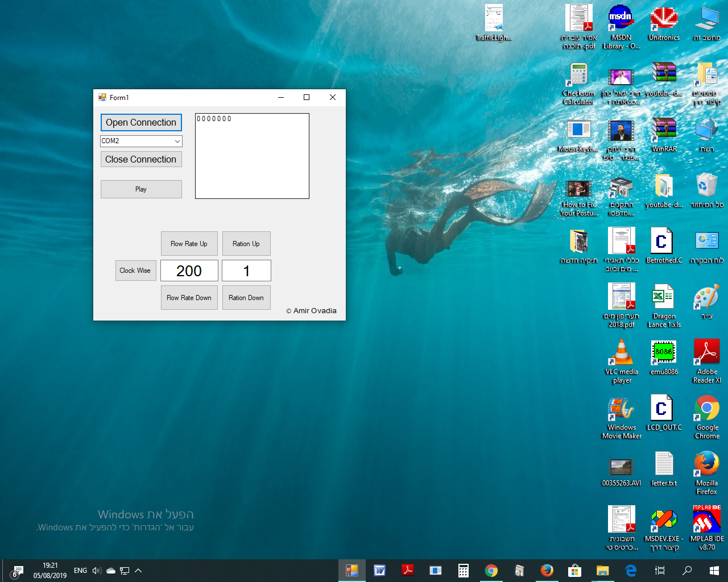Screen dimensions: 728x582
Task: Open the volume control in system tray
Action: 97,571
